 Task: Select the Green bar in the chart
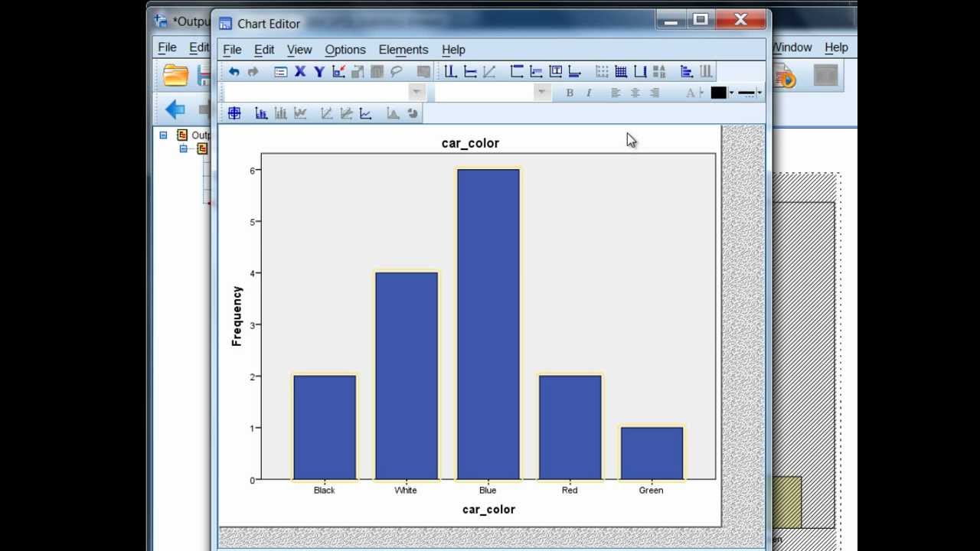(652, 453)
